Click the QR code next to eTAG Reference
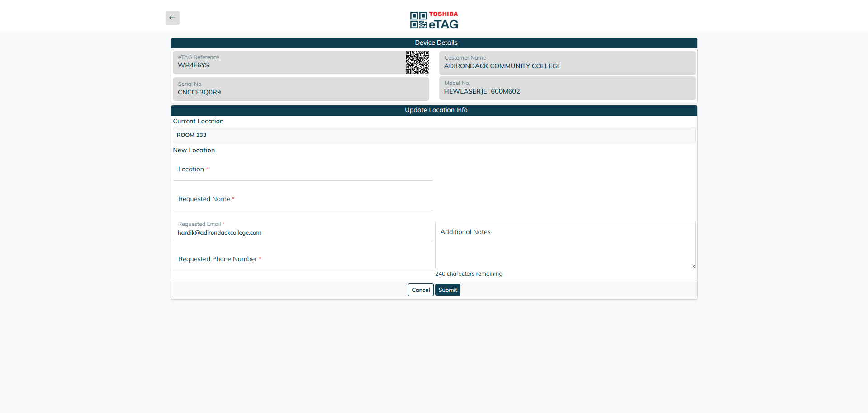Viewport: 868px width, 413px height. point(417,62)
